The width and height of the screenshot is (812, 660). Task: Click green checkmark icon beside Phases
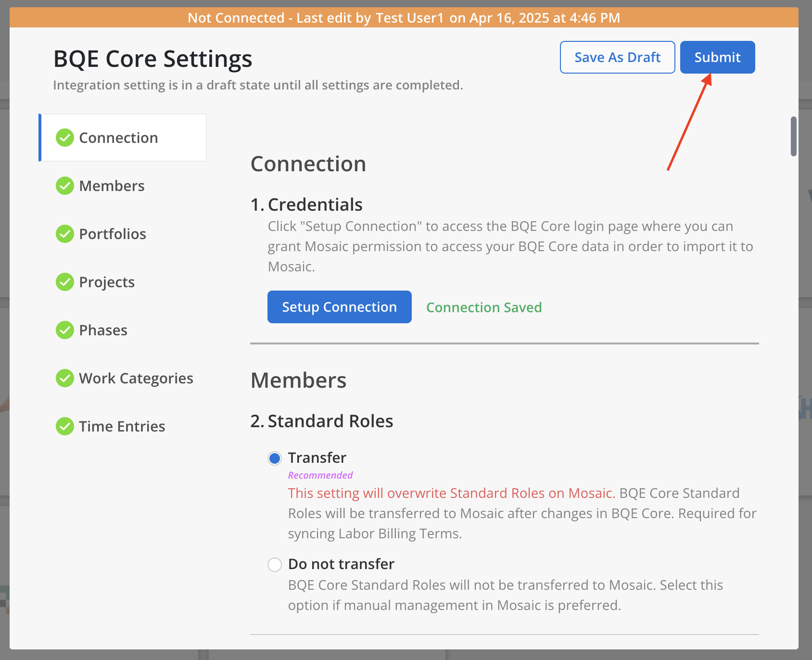(65, 330)
